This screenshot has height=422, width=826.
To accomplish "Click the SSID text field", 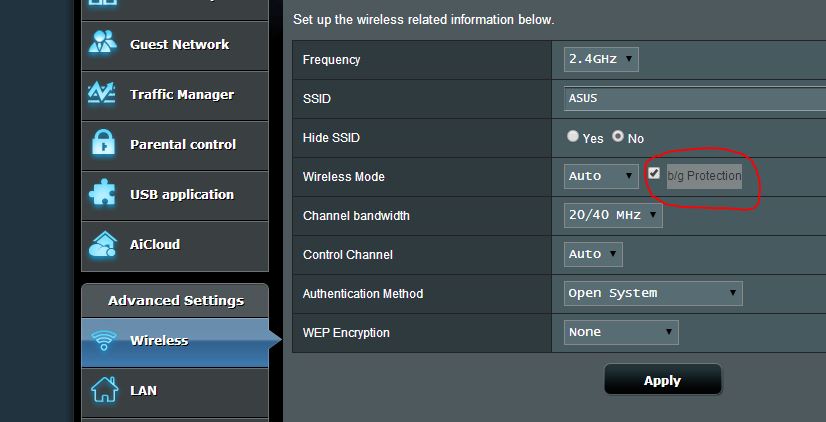I will (x=695, y=99).
